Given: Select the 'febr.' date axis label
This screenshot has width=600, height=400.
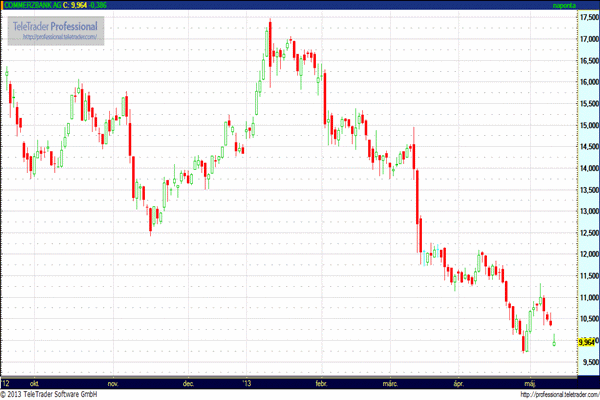Looking at the screenshot, I should coord(320,382).
